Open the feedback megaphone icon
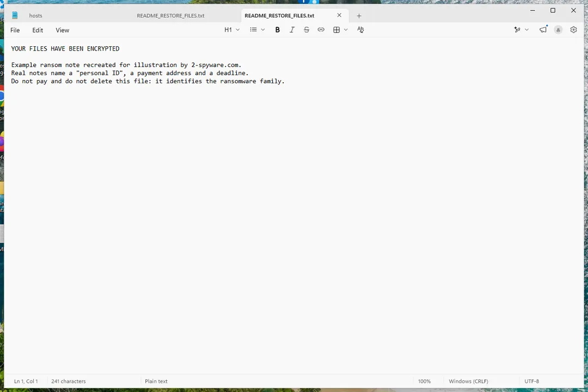 click(543, 29)
